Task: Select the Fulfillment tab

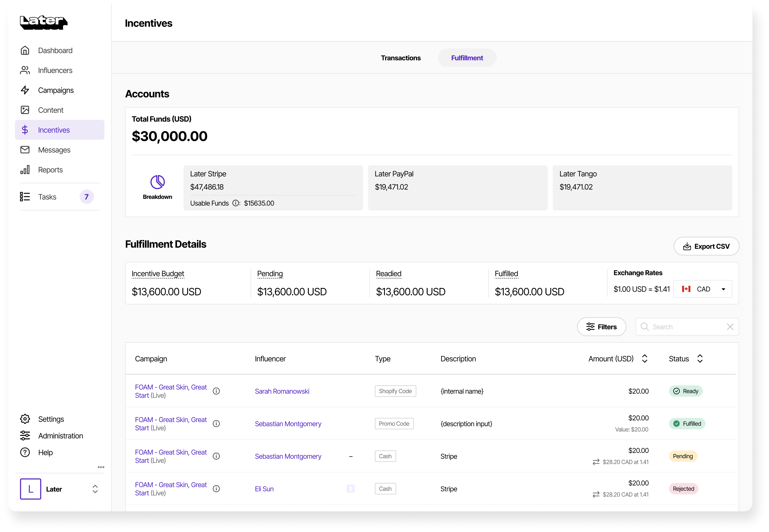Action: point(467,58)
